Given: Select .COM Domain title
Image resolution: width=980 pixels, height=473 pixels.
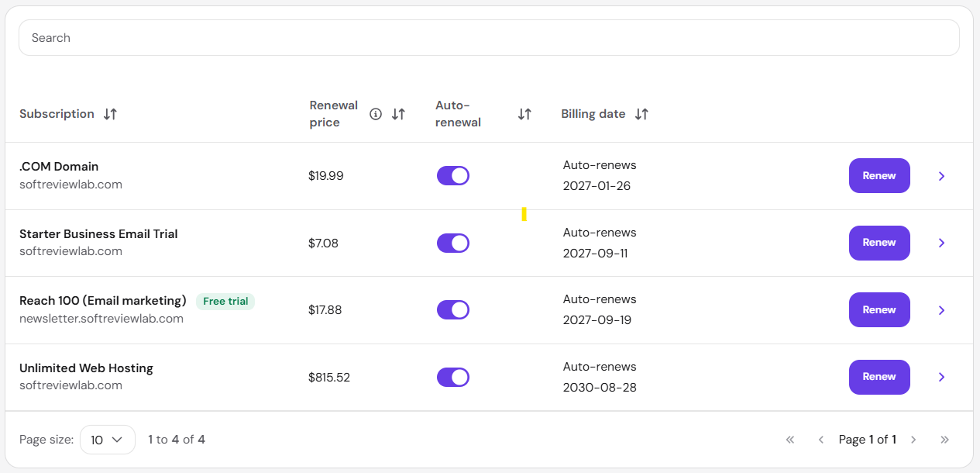Looking at the screenshot, I should click(59, 167).
